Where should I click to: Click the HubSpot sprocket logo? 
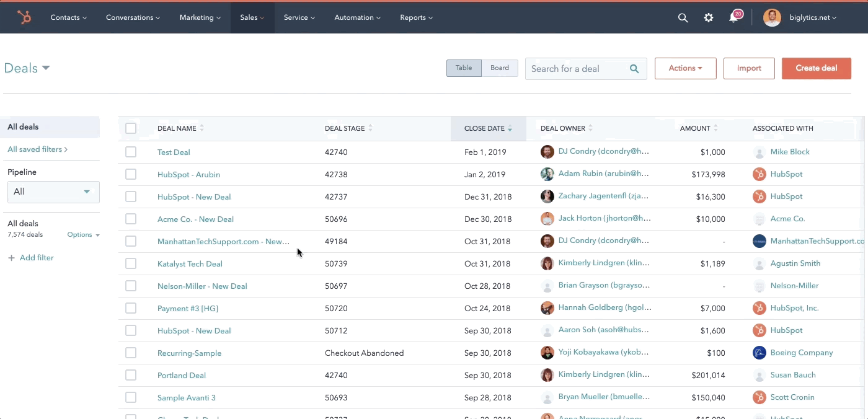tap(24, 17)
